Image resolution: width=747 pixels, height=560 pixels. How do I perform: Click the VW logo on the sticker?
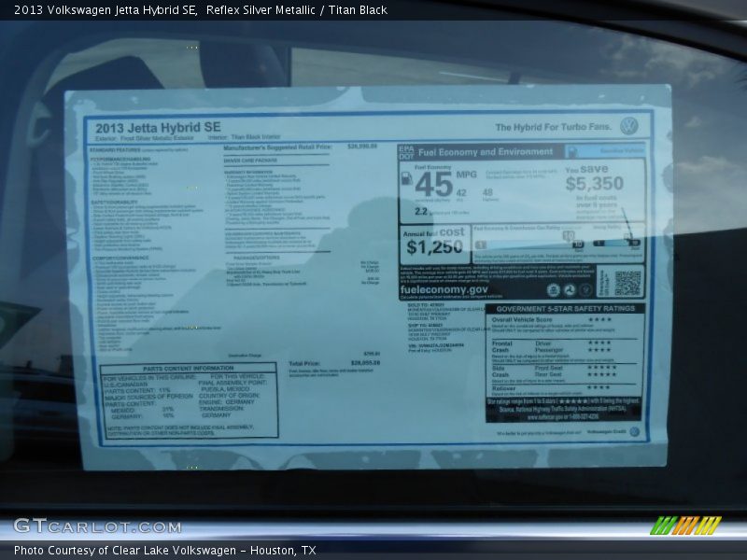coord(628,126)
